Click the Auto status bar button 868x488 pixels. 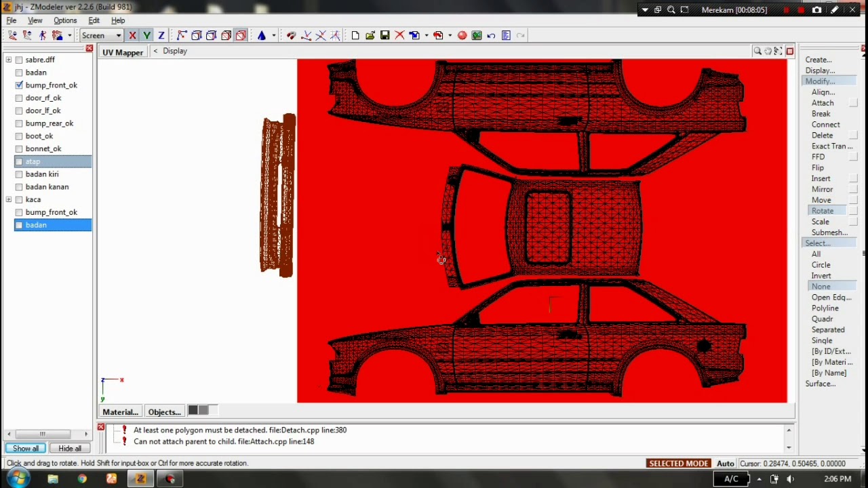tap(726, 464)
